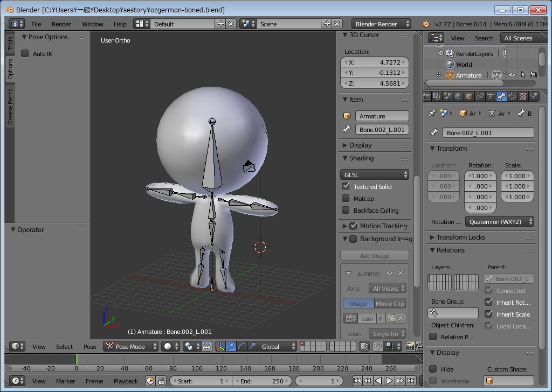Select the scale manipulator icon

pyautogui.click(x=252, y=347)
